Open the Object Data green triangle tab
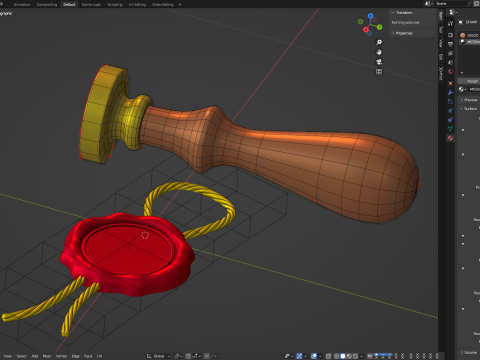Screen dimensions: 480x360 (x=451, y=129)
